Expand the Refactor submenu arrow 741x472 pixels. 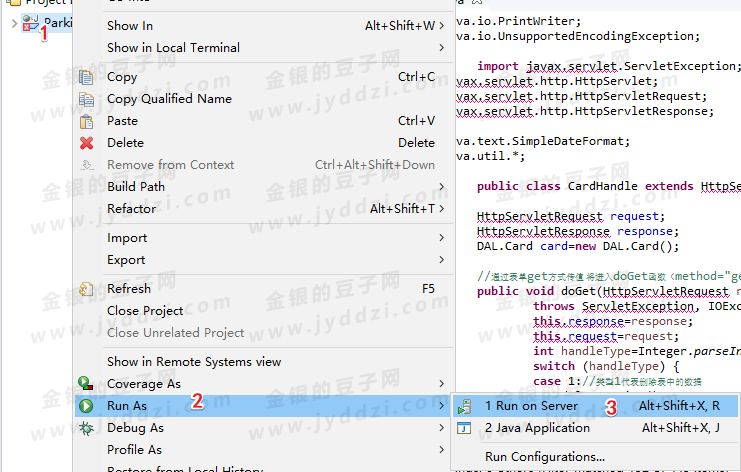[442, 208]
